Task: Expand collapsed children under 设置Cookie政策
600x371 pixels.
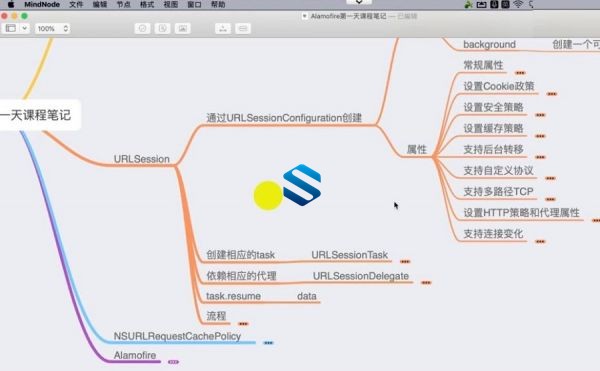Action: 552,94
